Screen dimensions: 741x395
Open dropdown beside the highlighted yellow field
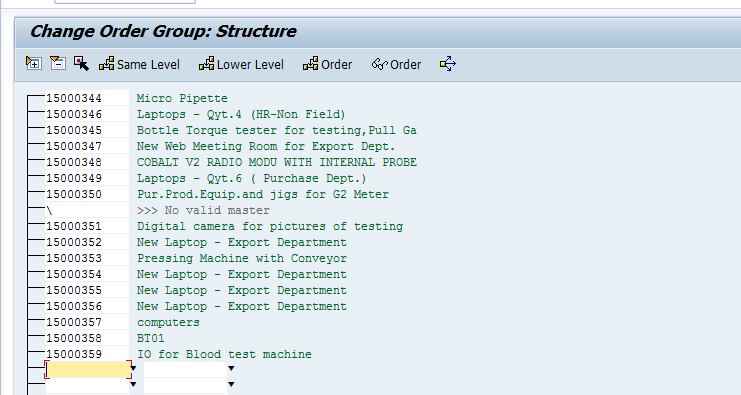(133, 369)
